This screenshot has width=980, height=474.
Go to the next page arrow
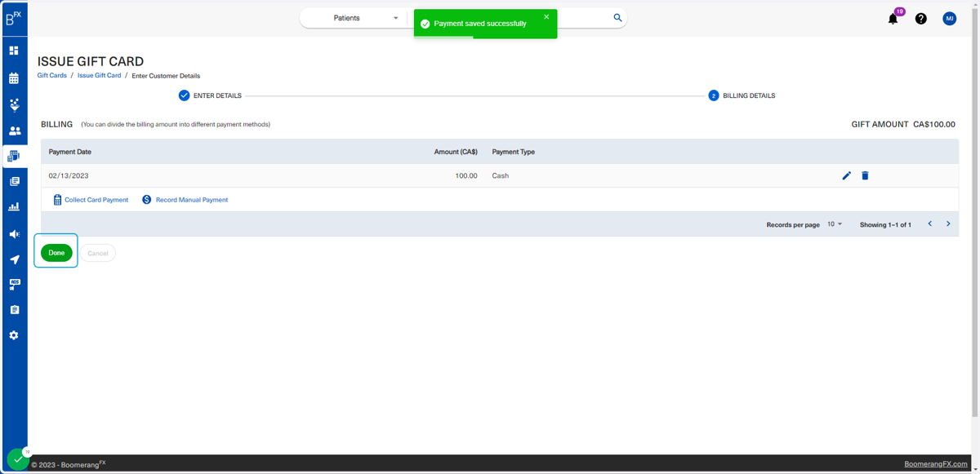(948, 224)
